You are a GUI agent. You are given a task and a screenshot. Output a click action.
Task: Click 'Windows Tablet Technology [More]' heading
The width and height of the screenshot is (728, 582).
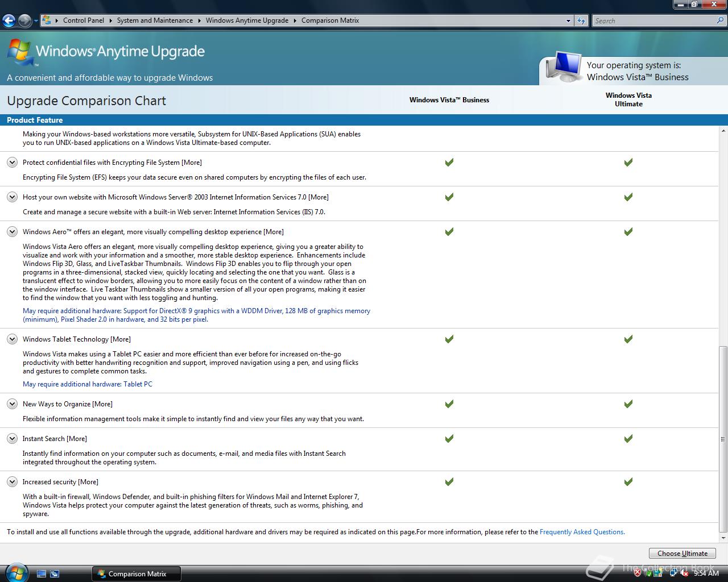77,339
